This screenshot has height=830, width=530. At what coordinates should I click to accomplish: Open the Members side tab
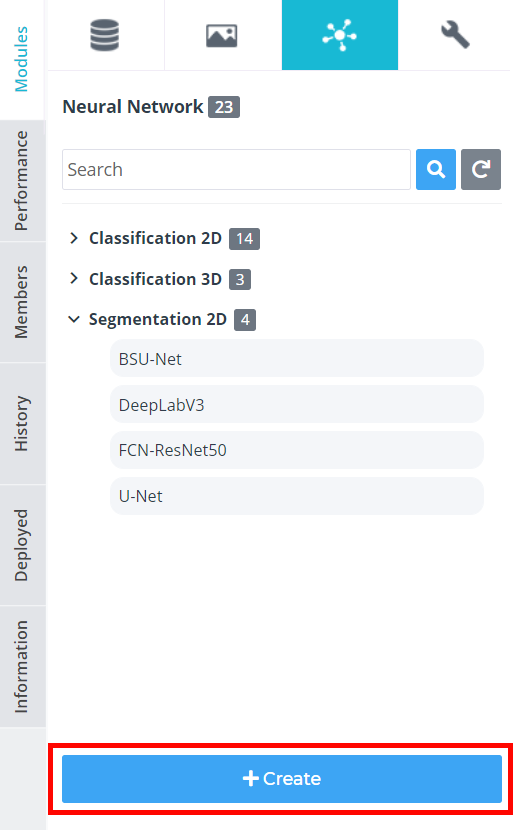click(22, 302)
